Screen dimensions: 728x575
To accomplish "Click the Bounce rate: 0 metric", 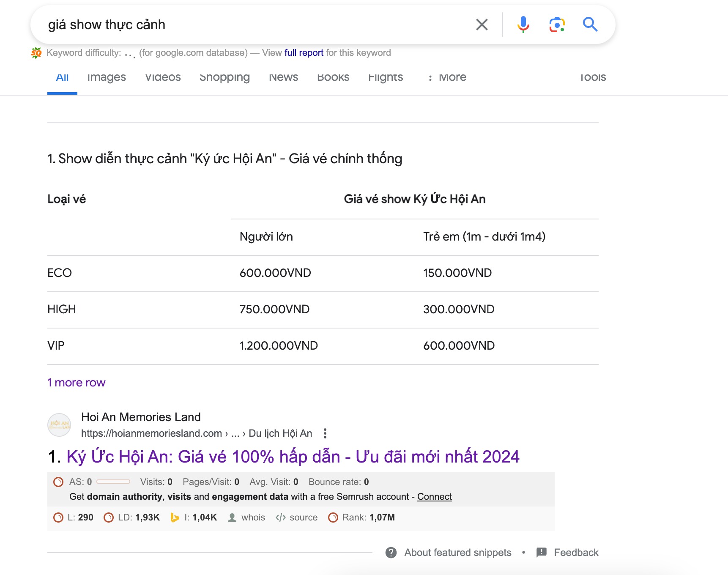I will [339, 482].
